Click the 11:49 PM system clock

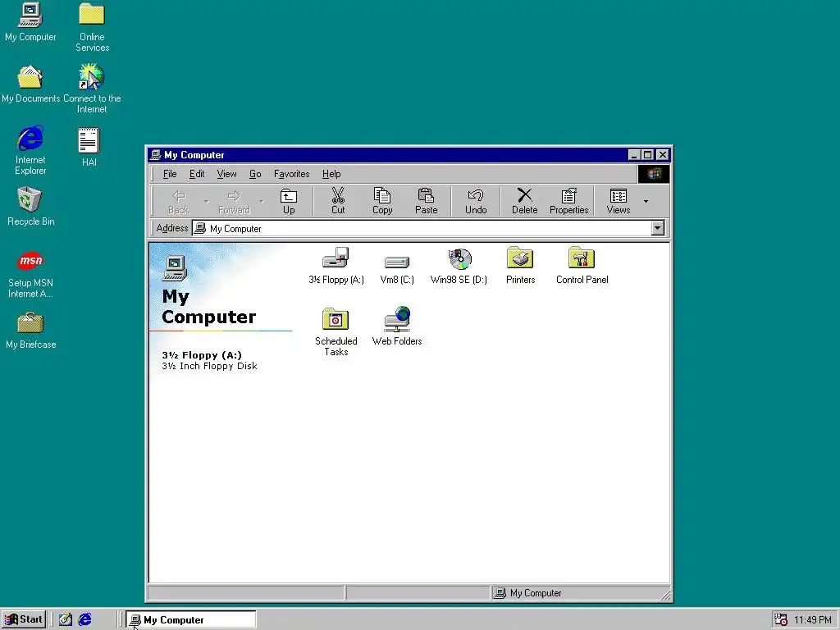tap(812, 620)
